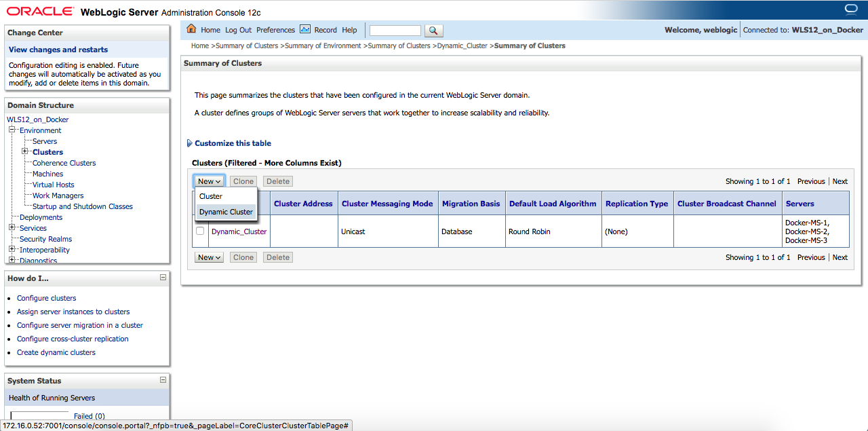This screenshot has height=431, width=868.
Task: Open Configure cross-cluster replication help link
Action: 73,339
